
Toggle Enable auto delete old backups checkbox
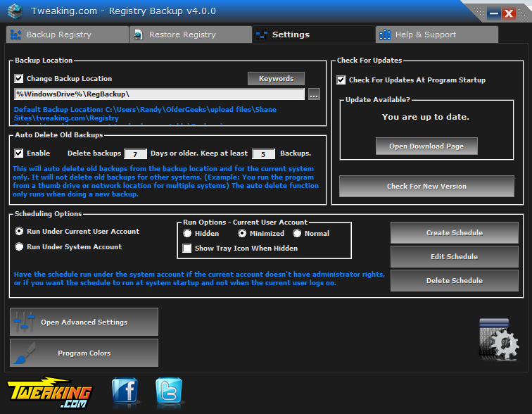tap(19, 153)
